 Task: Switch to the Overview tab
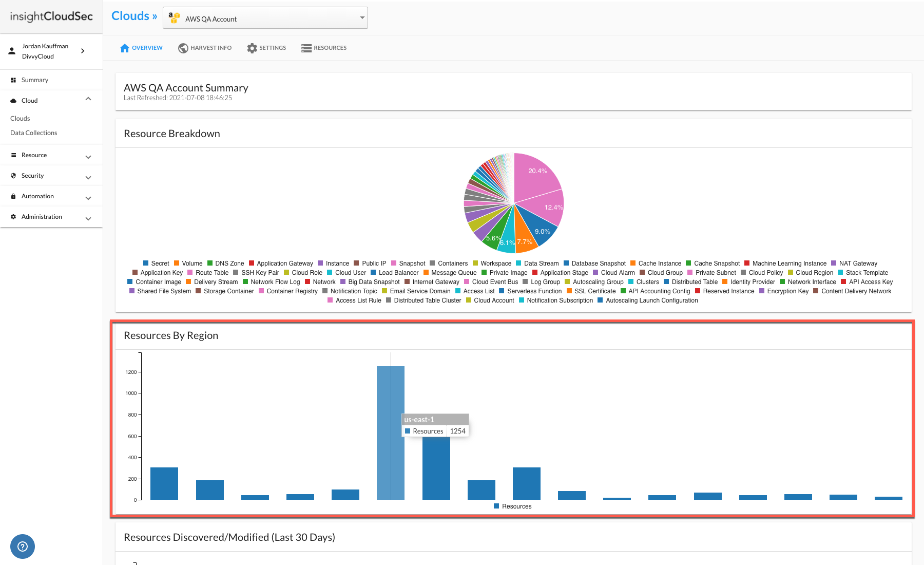[x=141, y=48]
